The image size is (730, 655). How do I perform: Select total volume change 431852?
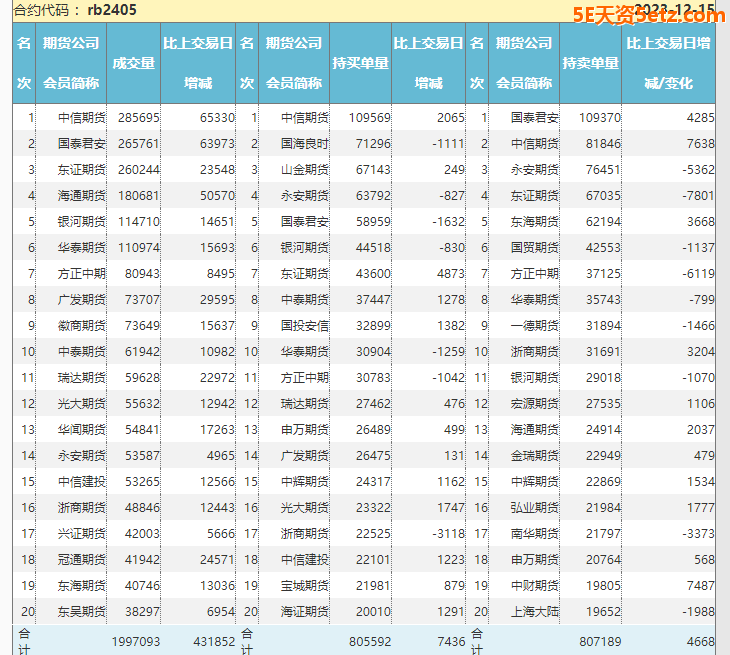[214, 642]
